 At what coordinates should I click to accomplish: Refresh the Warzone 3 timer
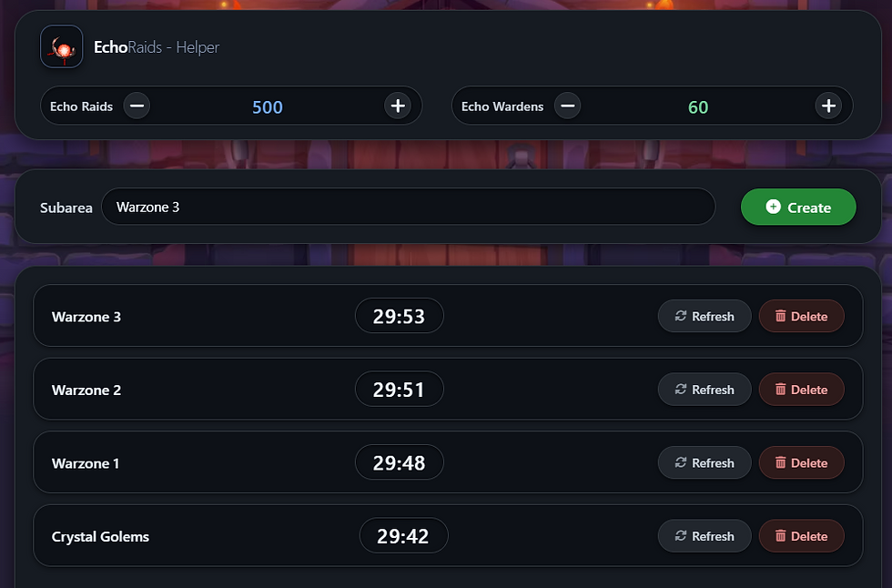tap(704, 316)
